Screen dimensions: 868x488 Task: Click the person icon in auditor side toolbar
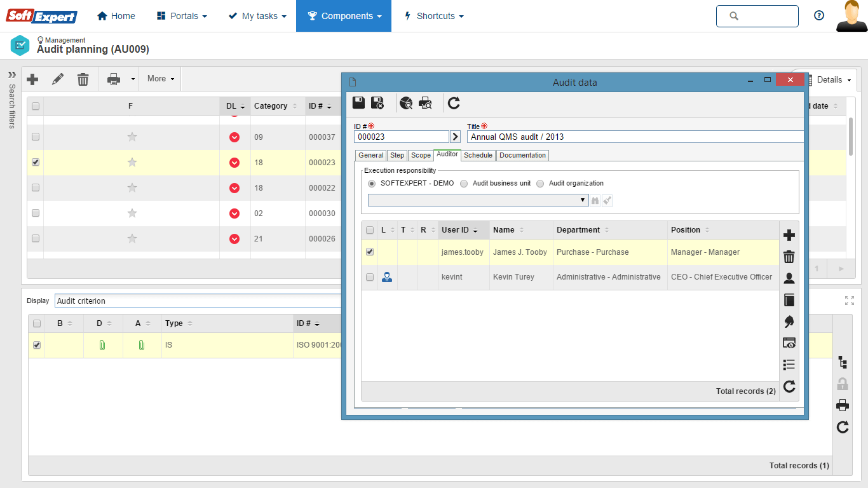coord(789,278)
